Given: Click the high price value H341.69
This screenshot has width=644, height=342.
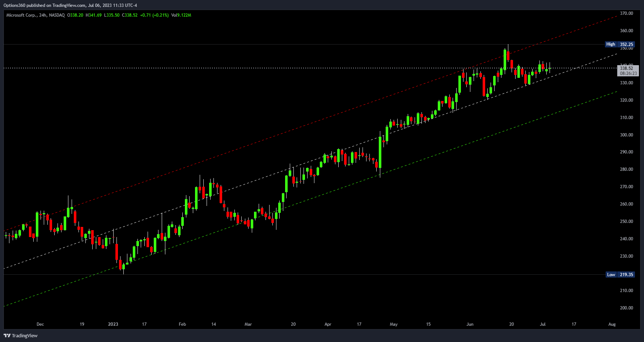Looking at the screenshot, I should coord(94,15).
